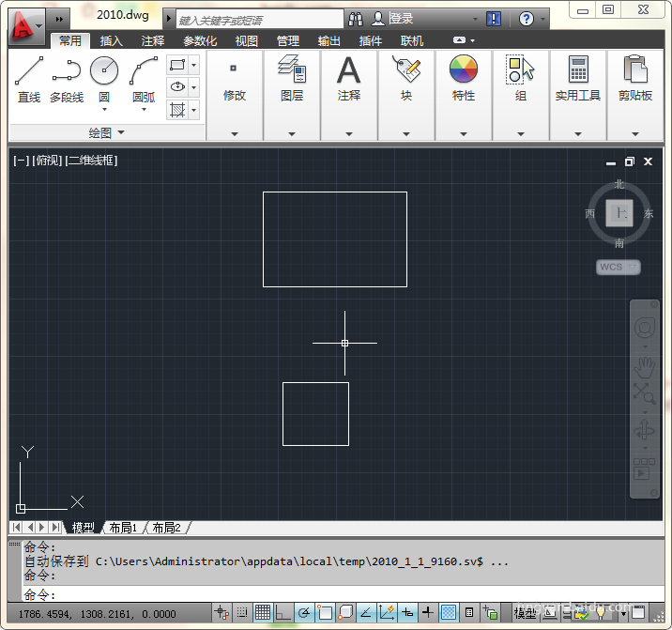Switch to the Home (常用) ribbon tab

pyautogui.click(x=70, y=40)
